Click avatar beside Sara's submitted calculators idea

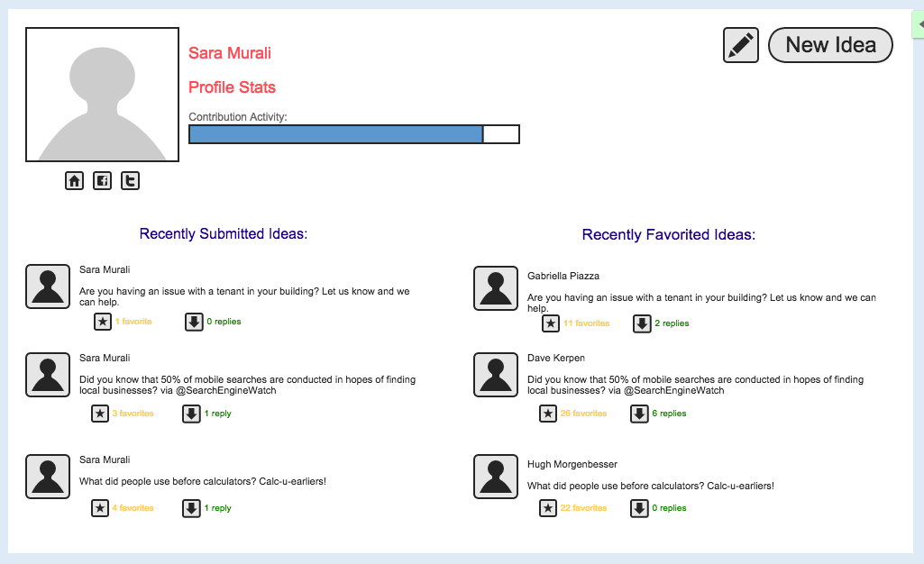tap(48, 477)
